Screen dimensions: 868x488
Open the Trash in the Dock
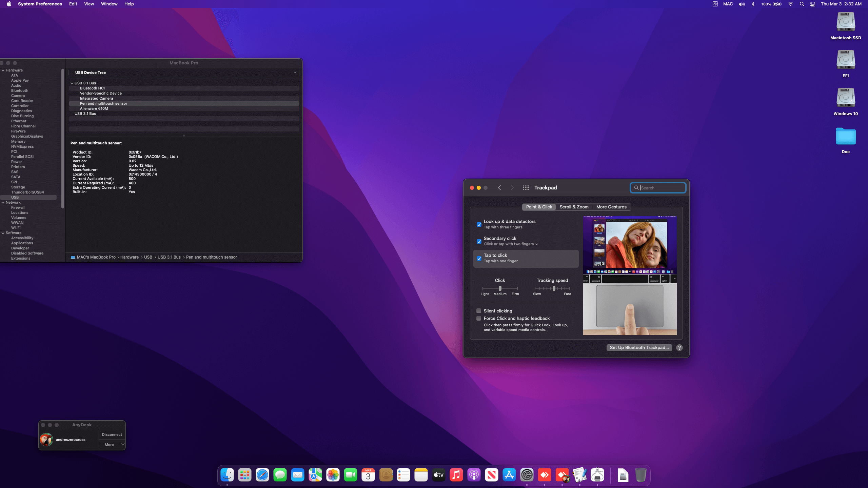point(640,475)
